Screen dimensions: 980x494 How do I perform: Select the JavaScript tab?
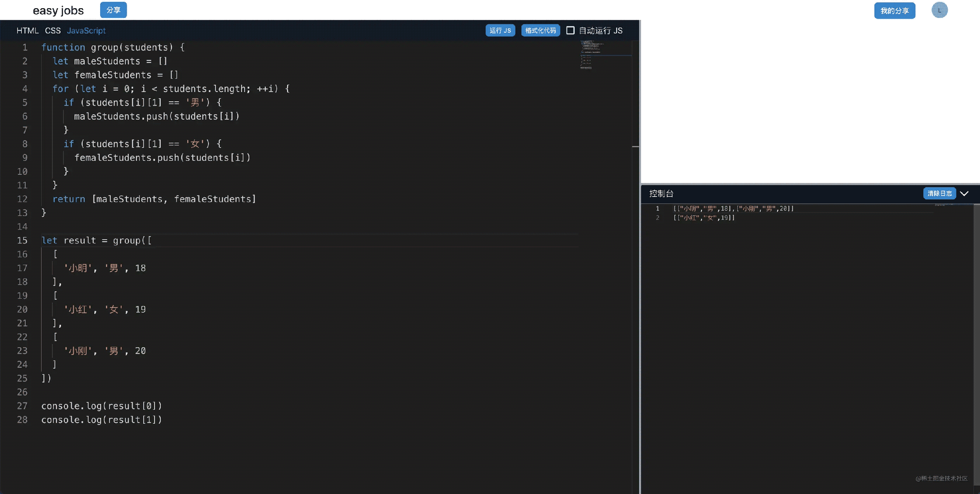tap(86, 30)
